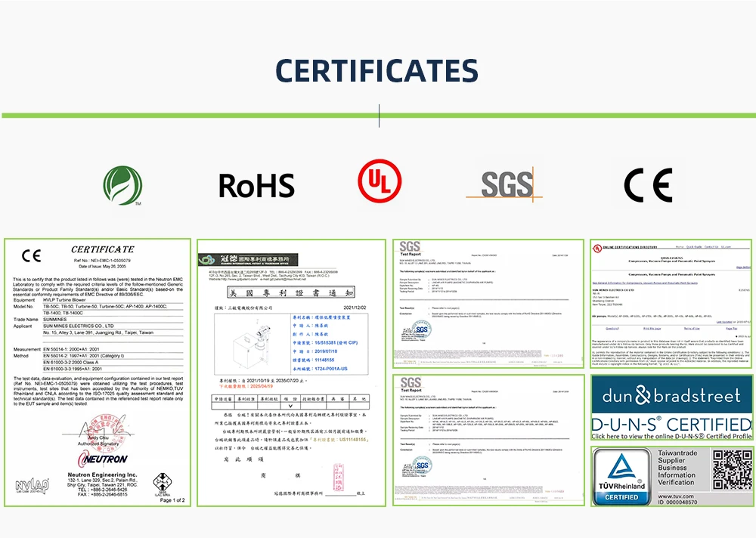Screen dimensions: 756x538
Task: Open the US patent certificate notice image
Action: (x=291, y=373)
